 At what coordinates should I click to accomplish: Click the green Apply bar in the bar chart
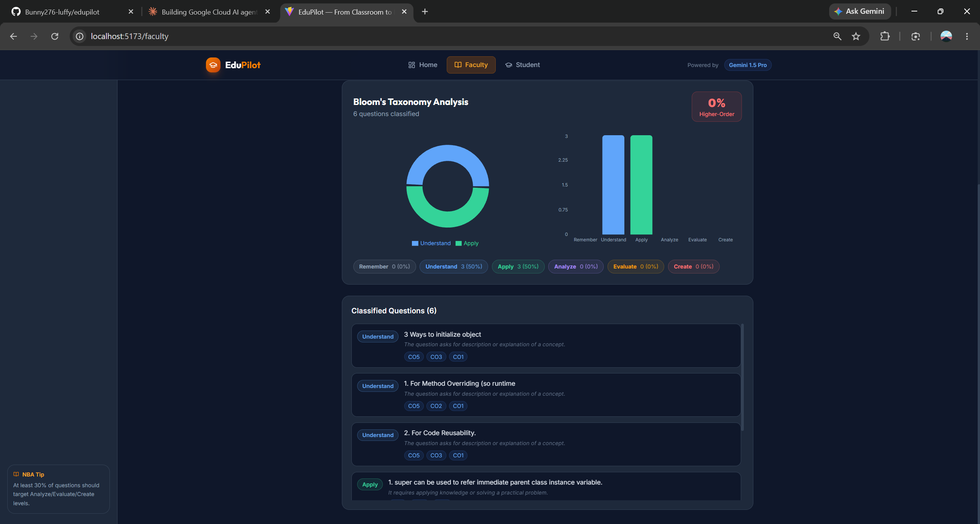click(641, 185)
